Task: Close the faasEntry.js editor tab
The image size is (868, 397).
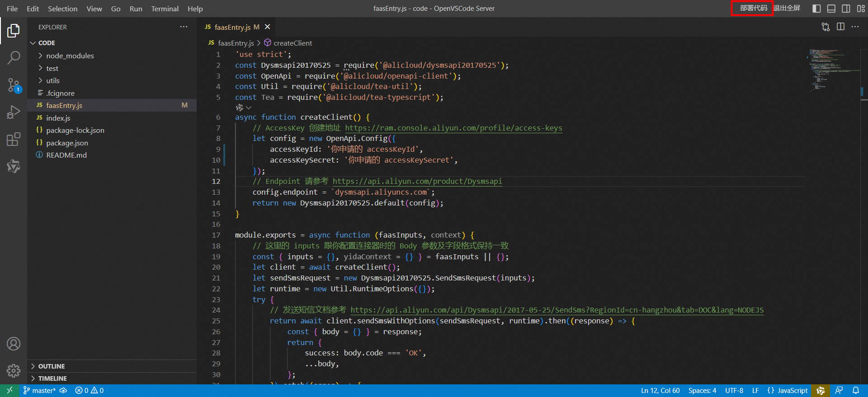Action: coord(267,27)
